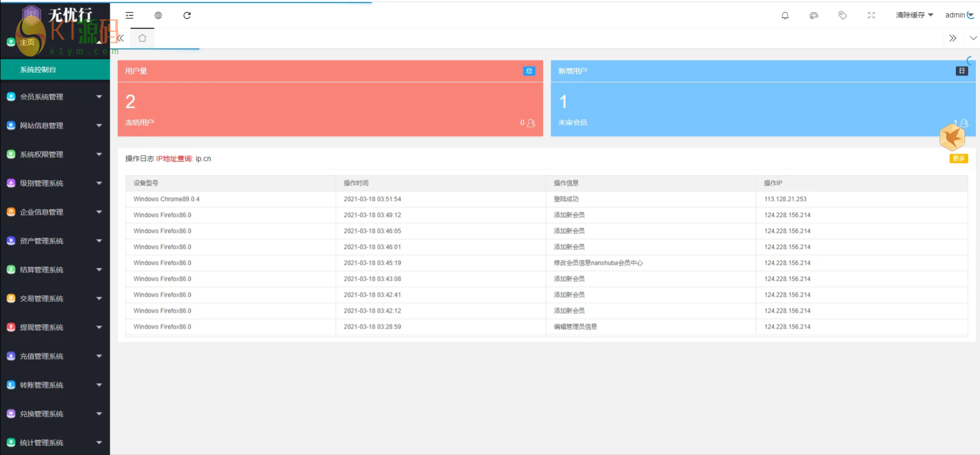Screen dimensions: 980x455
Task: Click the 日 badge on 新增用户 card
Action: pos(962,71)
